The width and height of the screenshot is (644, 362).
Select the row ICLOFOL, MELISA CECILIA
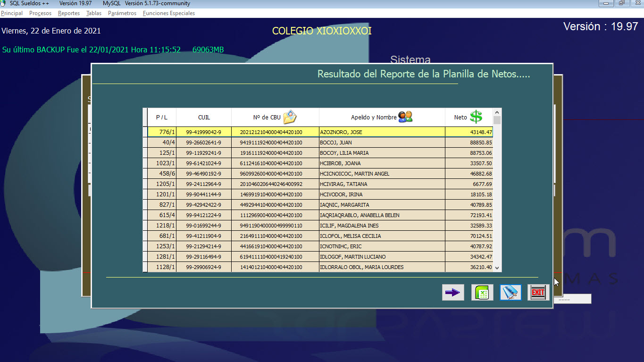click(x=320, y=236)
